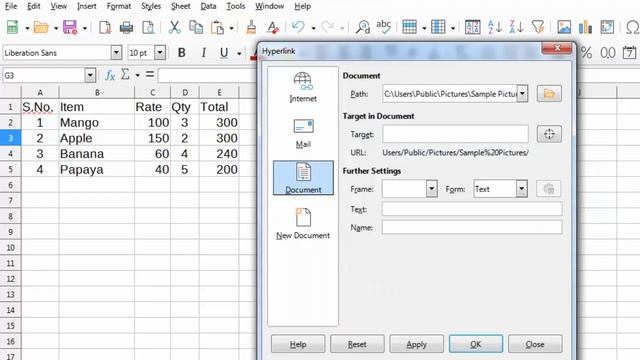The width and height of the screenshot is (640, 360).
Task: Open the font name Liberation Sans dropdown
Action: 116,53
